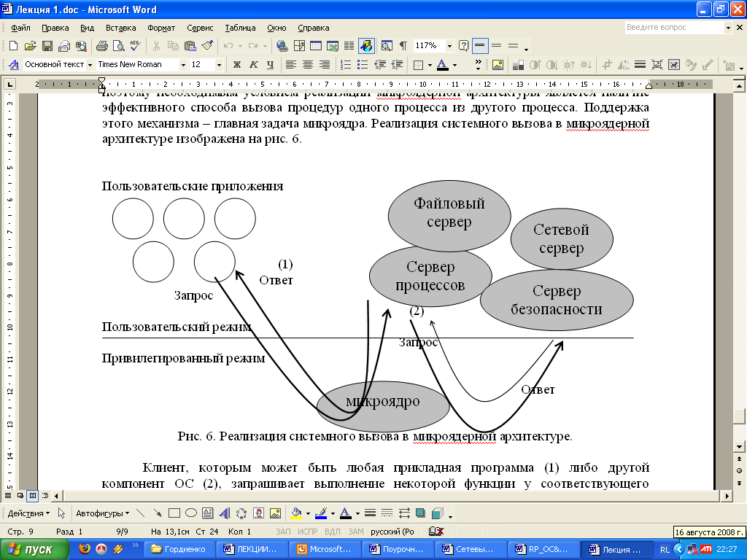Toggle the bulleted list button
747x560 pixels.
point(363,64)
